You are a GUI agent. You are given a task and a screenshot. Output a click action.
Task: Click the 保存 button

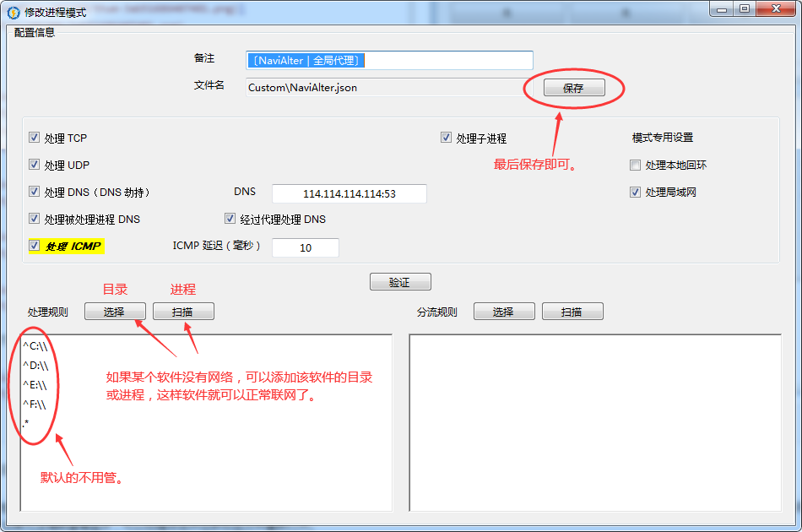pyautogui.click(x=573, y=88)
